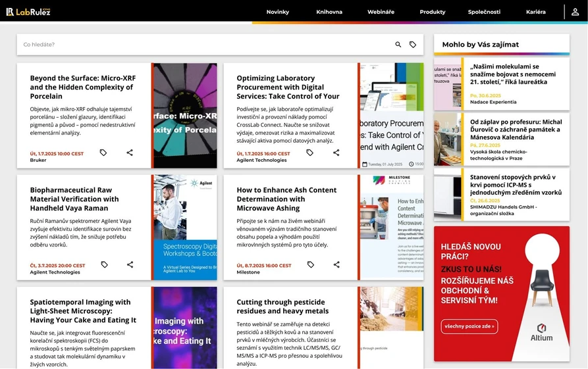Click the Milestone ashing webinar thumbnail
588x369 pixels.
(x=392, y=228)
